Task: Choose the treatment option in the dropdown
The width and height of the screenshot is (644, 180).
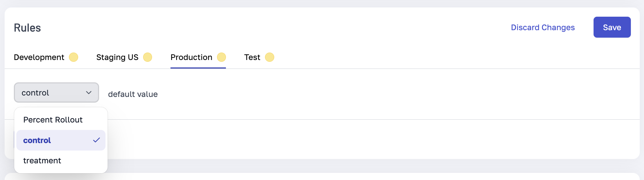Action: pos(42,161)
